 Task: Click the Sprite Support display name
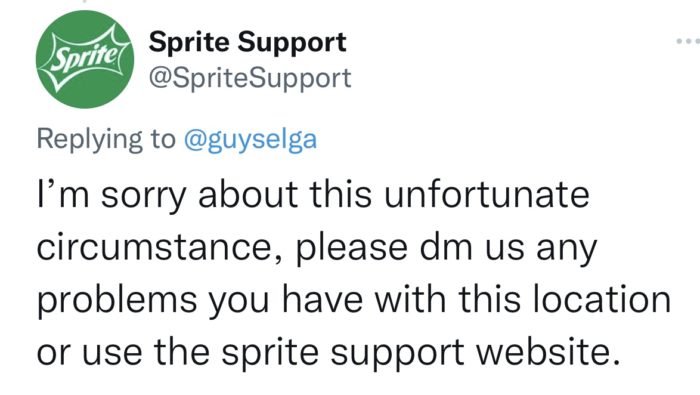click(248, 42)
